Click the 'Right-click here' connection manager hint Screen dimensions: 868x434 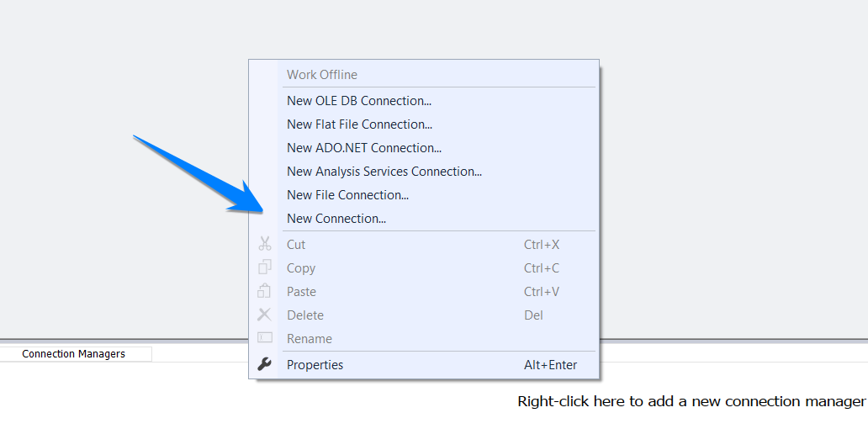coord(691,402)
